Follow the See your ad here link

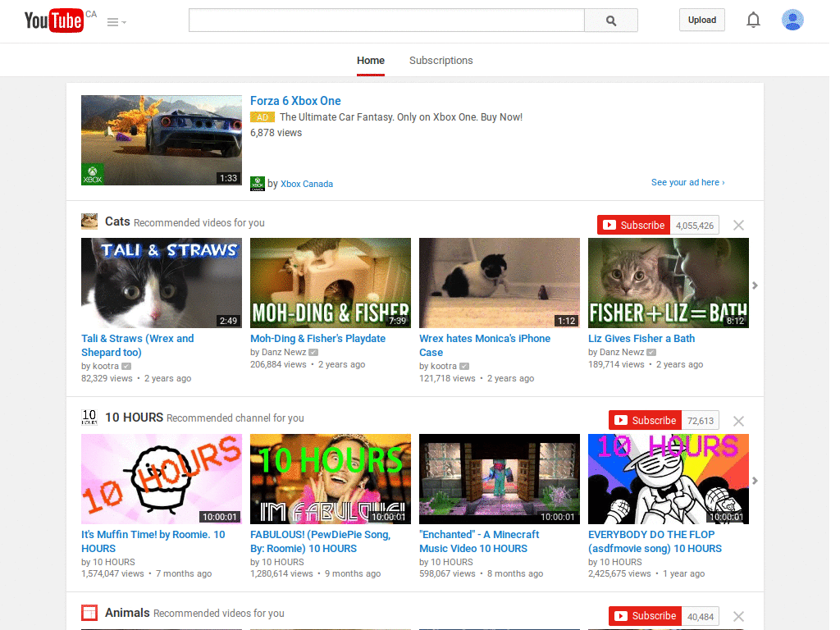[688, 182]
